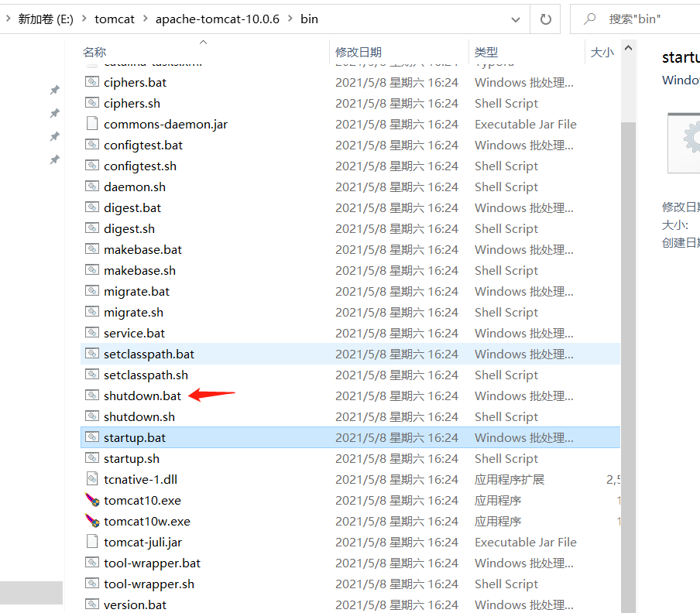Click the last pin icon in sidebar
Image resolution: width=700 pixels, height=613 pixels.
[x=54, y=159]
